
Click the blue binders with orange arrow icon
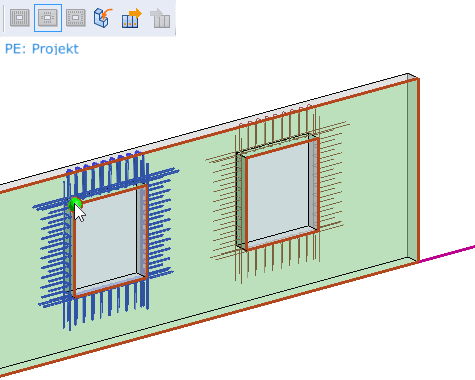(131, 18)
